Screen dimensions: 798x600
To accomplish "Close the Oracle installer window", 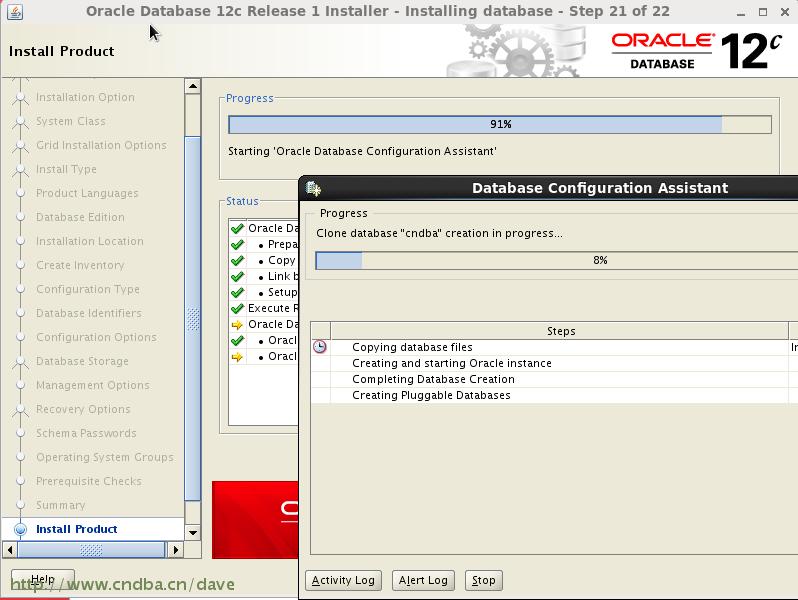I will coord(785,12).
